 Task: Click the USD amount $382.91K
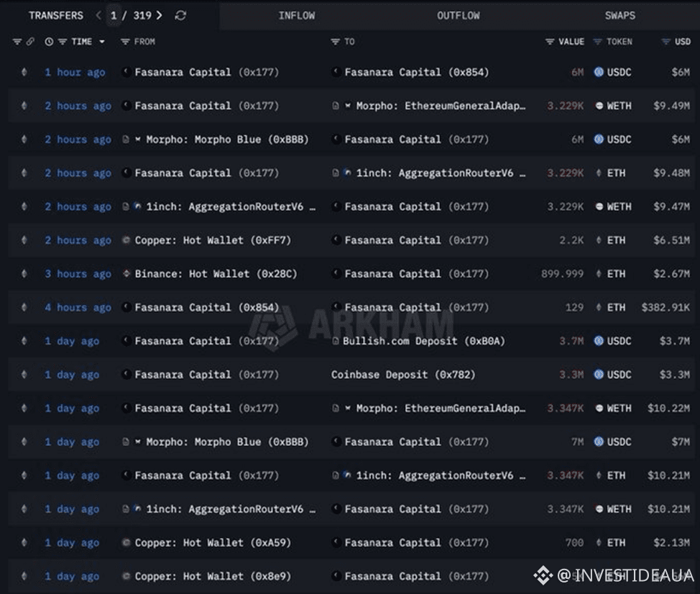click(666, 307)
